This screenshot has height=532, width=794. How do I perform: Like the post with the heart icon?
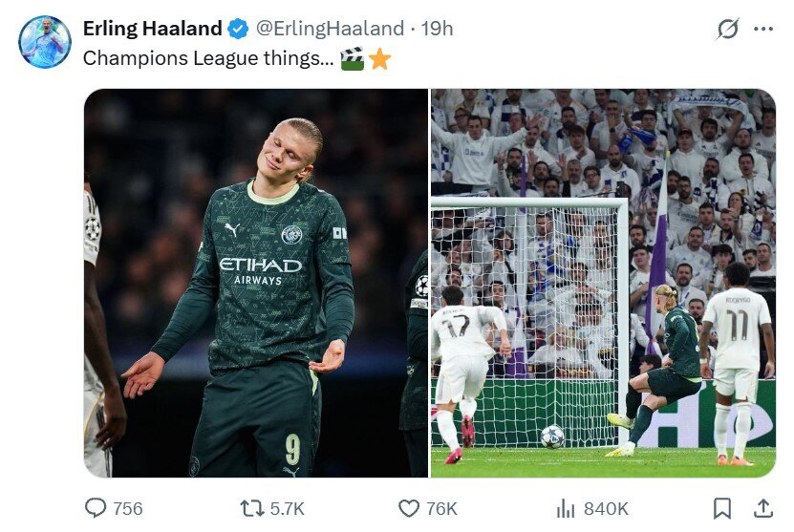409,508
